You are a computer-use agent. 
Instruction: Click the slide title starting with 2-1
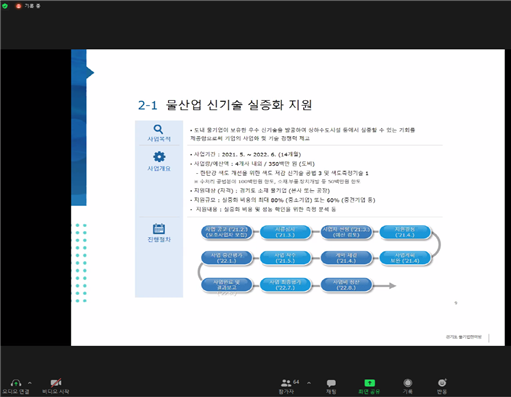coord(225,105)
